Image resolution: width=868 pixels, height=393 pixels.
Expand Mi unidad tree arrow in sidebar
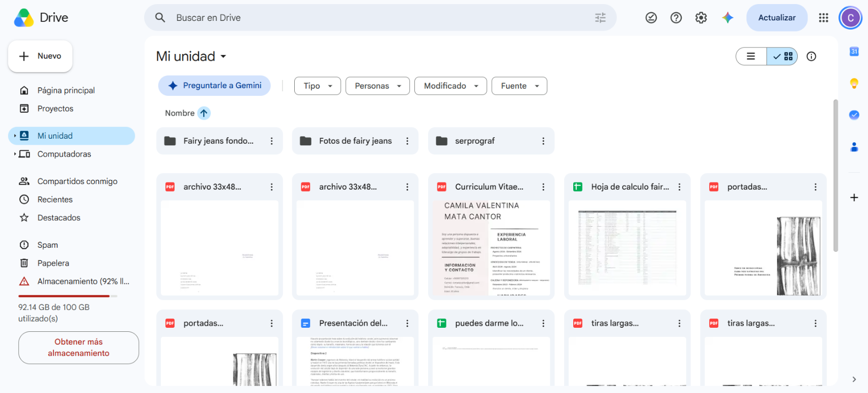pyautogui.click(x=15, y=136)
